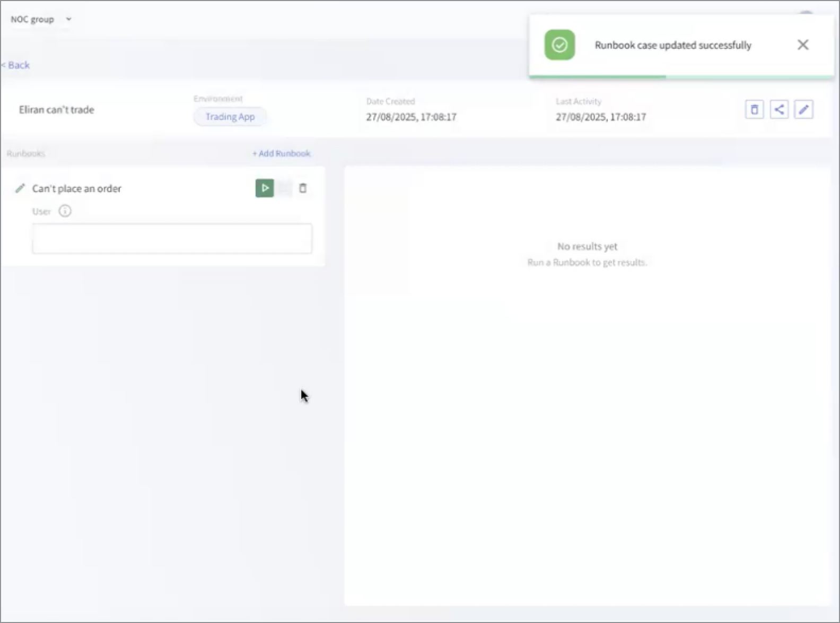Open the NOC group dropdown
The image size is (840, 623).
point(33,20)
